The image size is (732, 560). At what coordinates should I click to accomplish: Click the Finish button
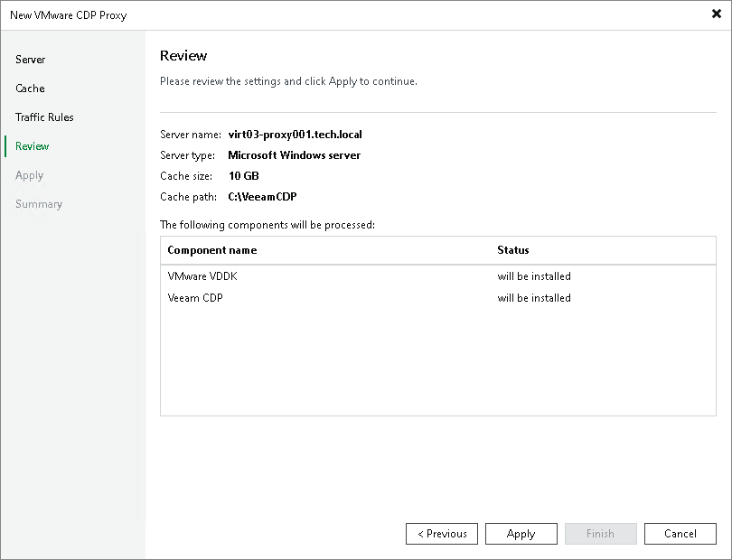coord(600,534)
